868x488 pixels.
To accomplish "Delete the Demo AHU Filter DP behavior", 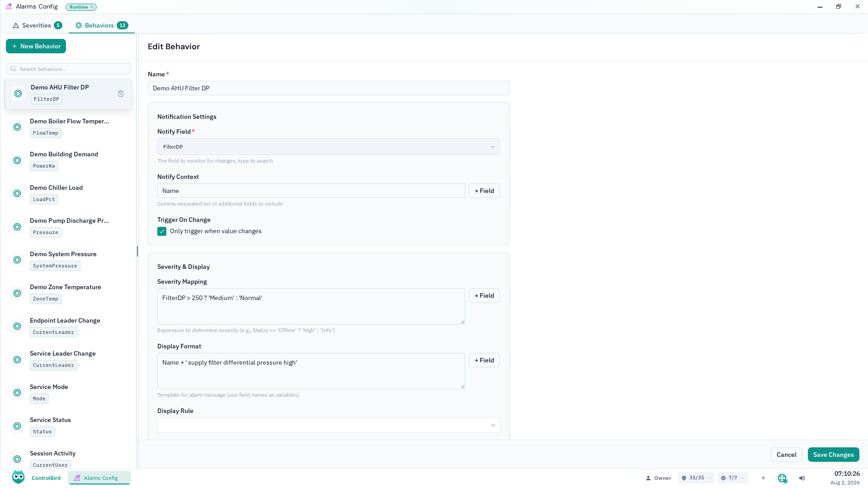I will point(121,94).
